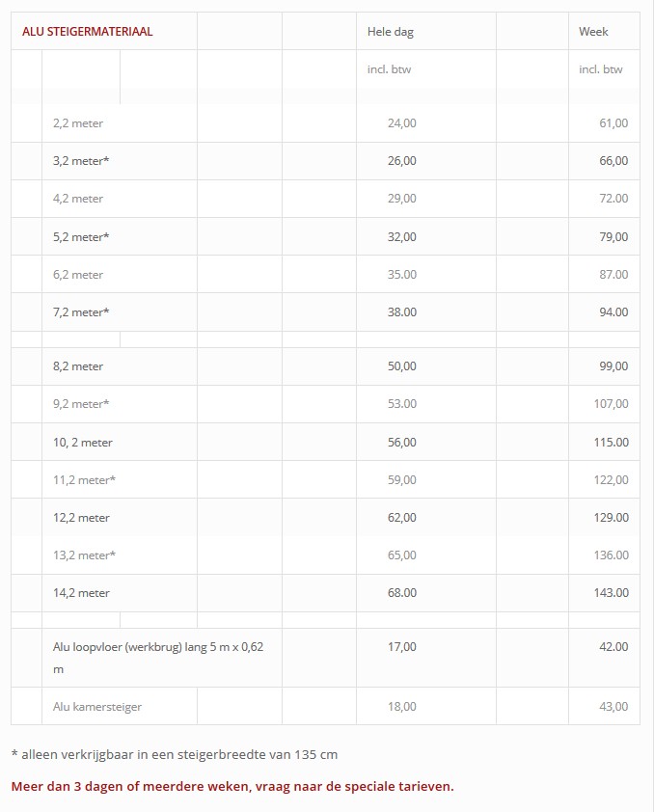Click the Alu kamersteiger row label
Viewport: 654px width, 812px height.
[x=96, y=707]
